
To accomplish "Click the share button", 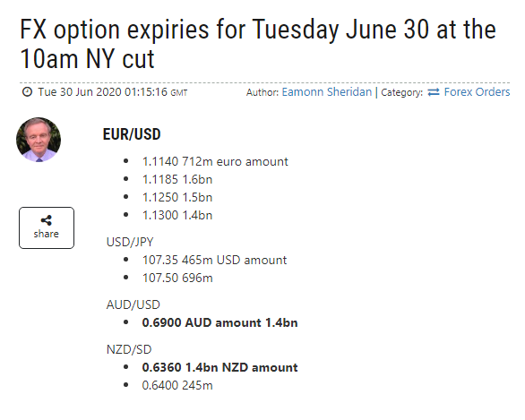I will [x=47, y=227].
